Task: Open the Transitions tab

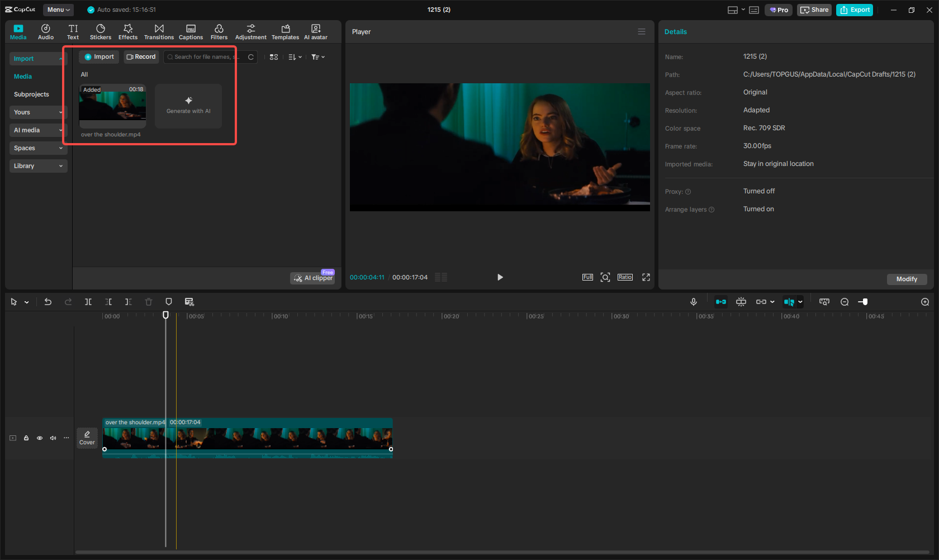Action: (x=159, y=32)
